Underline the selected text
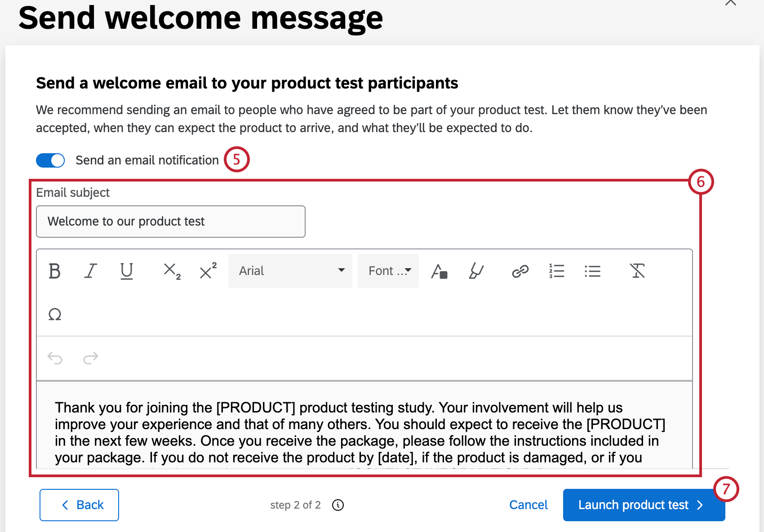This screenshot has width=764, height=532. coord(126,270)
